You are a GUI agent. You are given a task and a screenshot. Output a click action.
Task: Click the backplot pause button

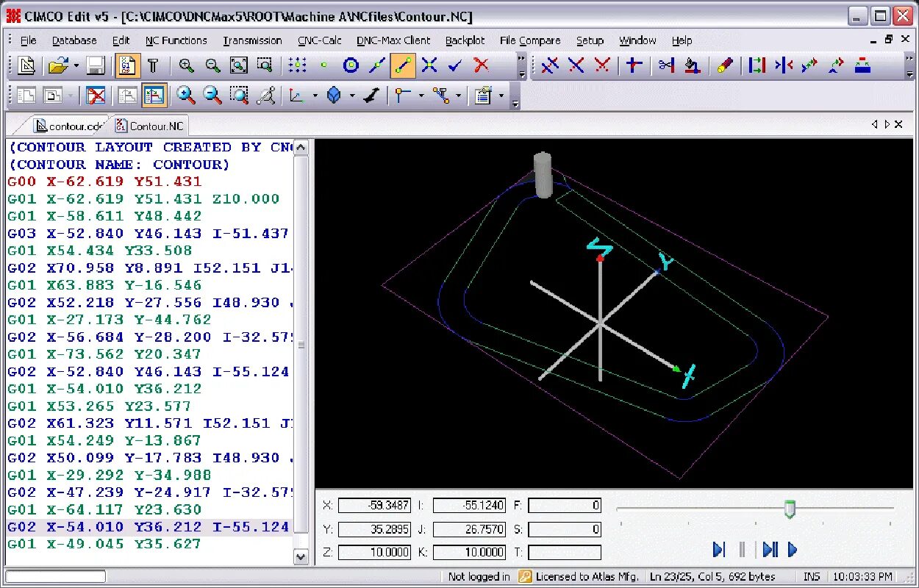click(x=743, y=549)
